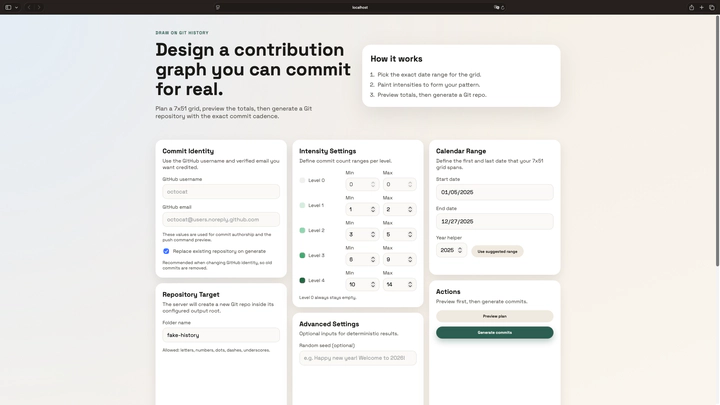Click the Start date field
Viewport: 720px width, 405px height.
click(494, 192)
